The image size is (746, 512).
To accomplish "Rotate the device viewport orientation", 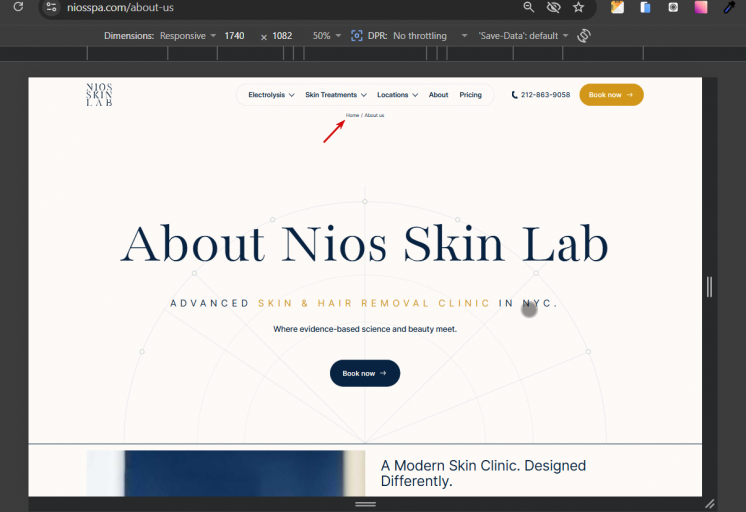I will click(x=584, y=36).
